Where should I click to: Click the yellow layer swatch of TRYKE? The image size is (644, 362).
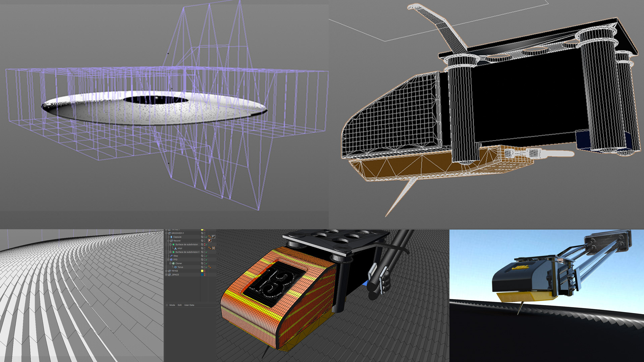click(202, 271)
